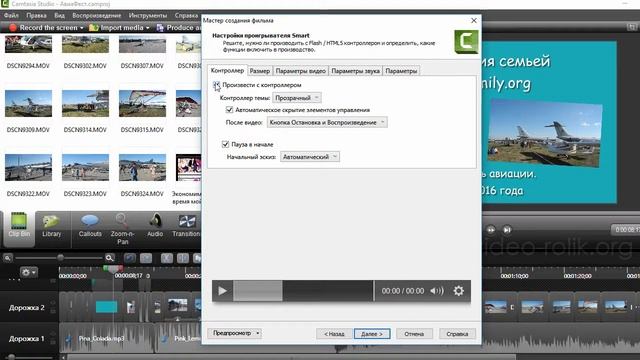Open Начальный эскиз dropdown Автоматический
This screenshot has height=360, width=640.
tap(309, 157)
